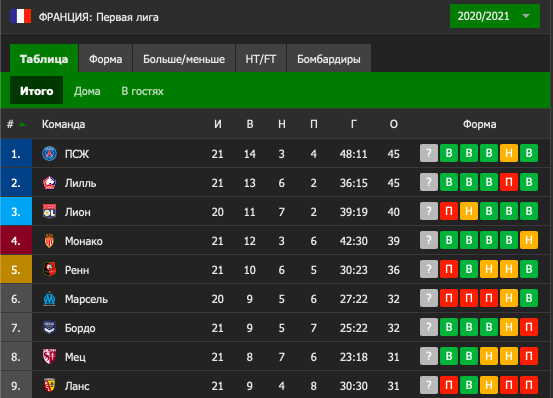Image resolution: width=553 pixels, height=398 pixels.
Task: Show the Дома home standings
Action: [87, 91]
